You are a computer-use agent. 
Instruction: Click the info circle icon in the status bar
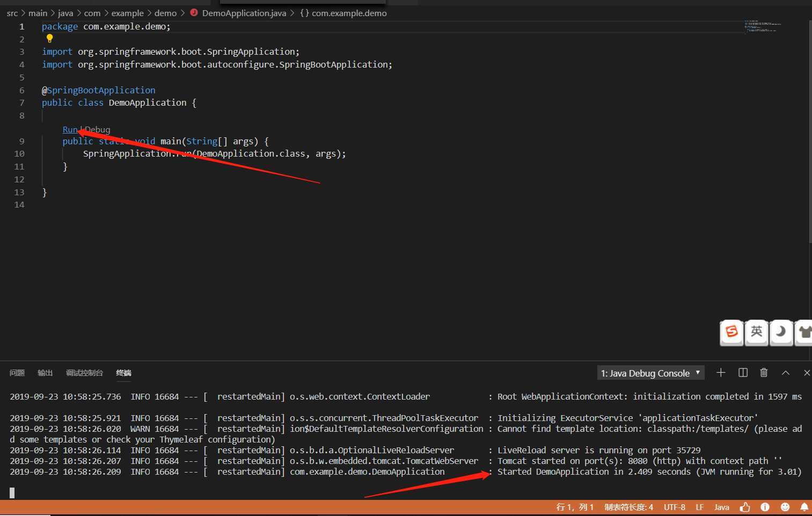click(x=765, y=507)
